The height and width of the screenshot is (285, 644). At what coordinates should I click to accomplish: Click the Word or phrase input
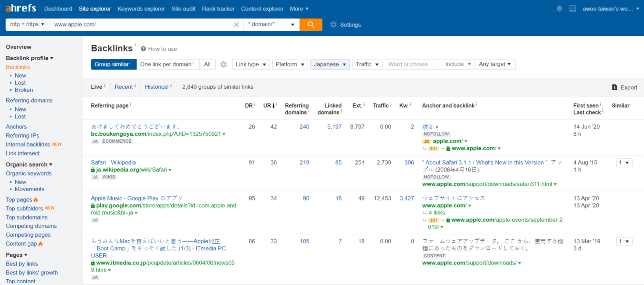(413, 64)
